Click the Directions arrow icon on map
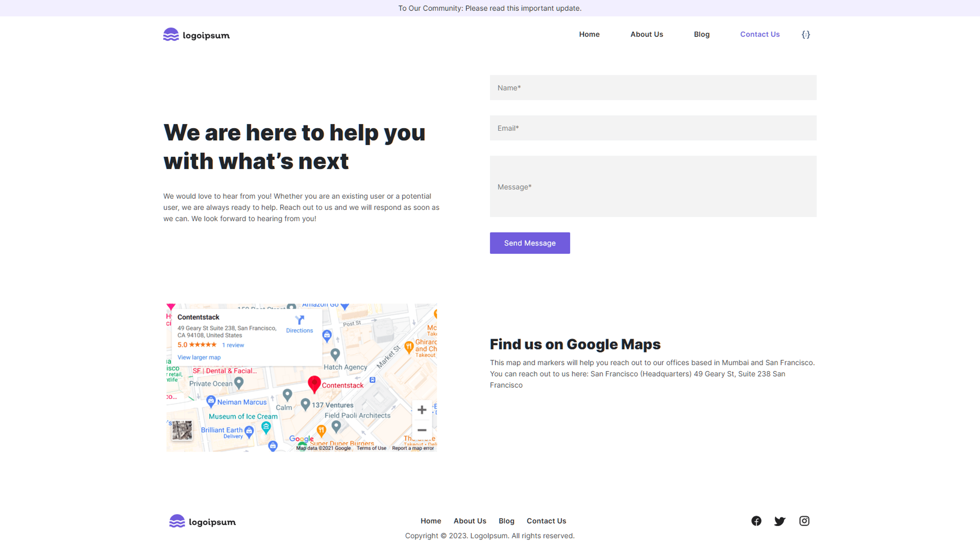The image size is (980, 552). [x=300, y=320]
